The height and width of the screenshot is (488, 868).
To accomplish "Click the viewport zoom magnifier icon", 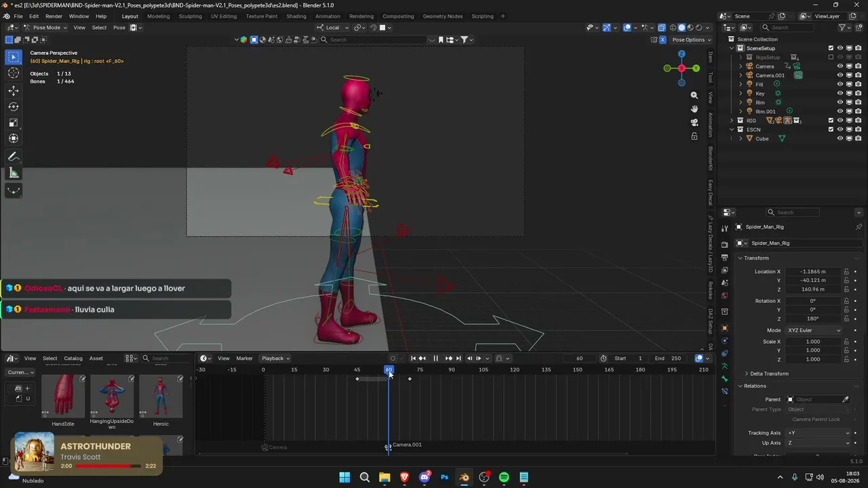I will [x=694, y=96].
